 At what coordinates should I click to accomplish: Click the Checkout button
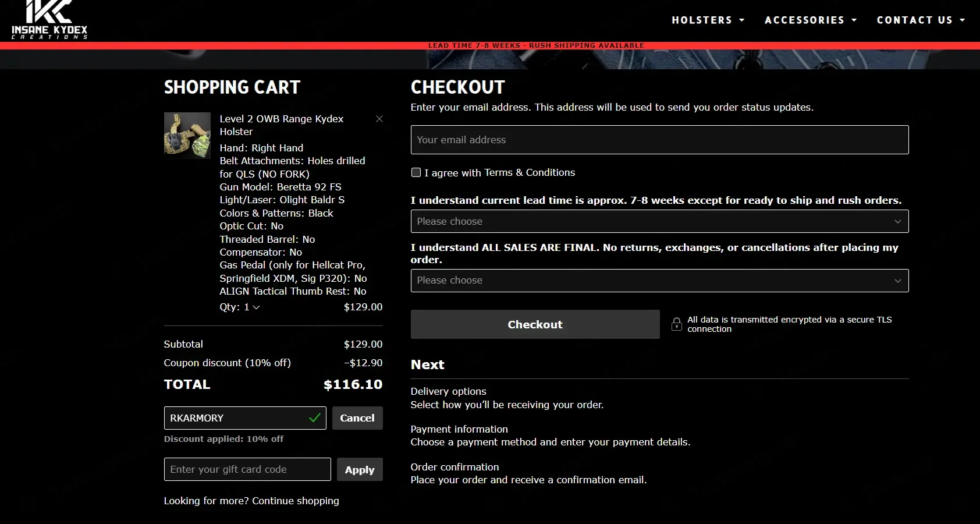click(x=535, y=324)
